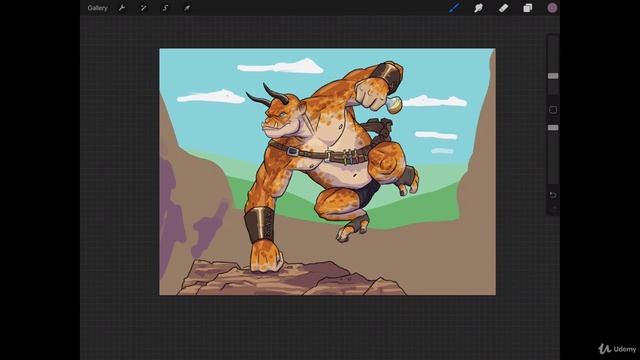Viewport: 640px width, 360px height.
Task: Open the Actions wrench menu
Action: [x=122, y=8]
